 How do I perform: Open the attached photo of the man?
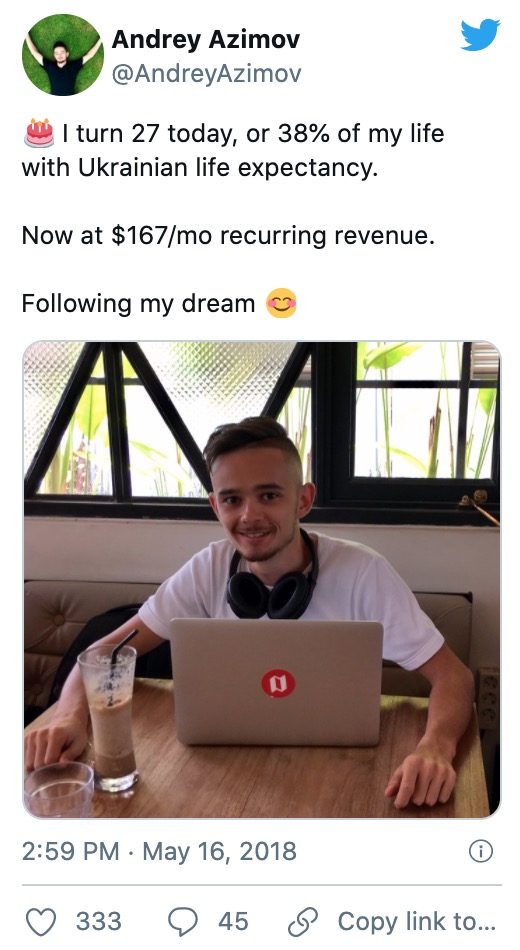click(x=262, y=580)
